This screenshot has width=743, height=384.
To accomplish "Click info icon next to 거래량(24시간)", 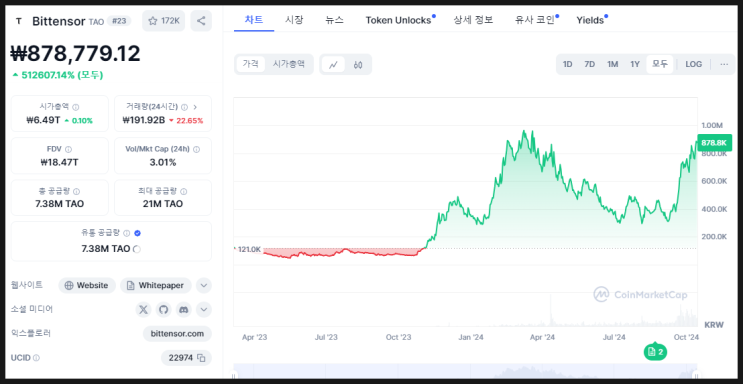I will 184,107.
